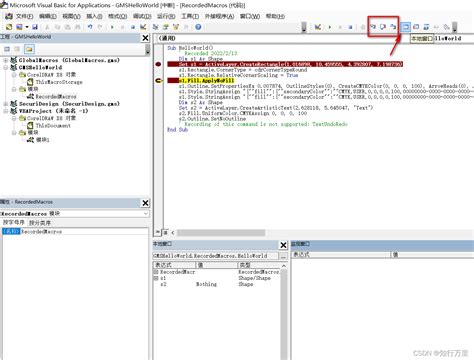Switch to Full Module View button

click(166, 232)
